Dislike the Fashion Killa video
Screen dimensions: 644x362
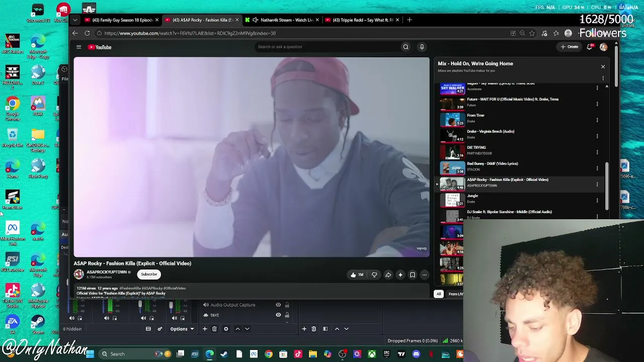(x=374, y=275)
